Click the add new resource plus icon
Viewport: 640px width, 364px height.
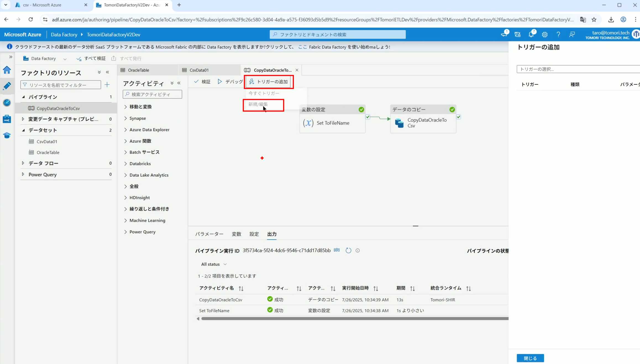(107, 85)
